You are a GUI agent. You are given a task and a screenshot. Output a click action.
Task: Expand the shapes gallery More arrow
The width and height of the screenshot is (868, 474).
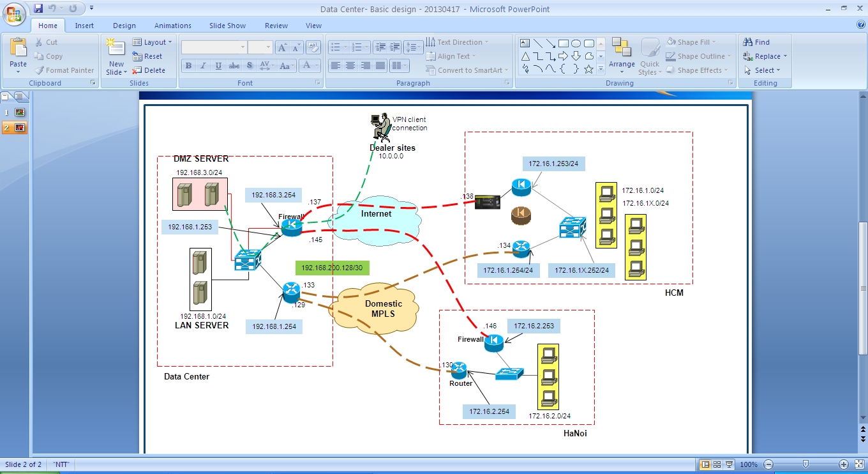[601, 69]
